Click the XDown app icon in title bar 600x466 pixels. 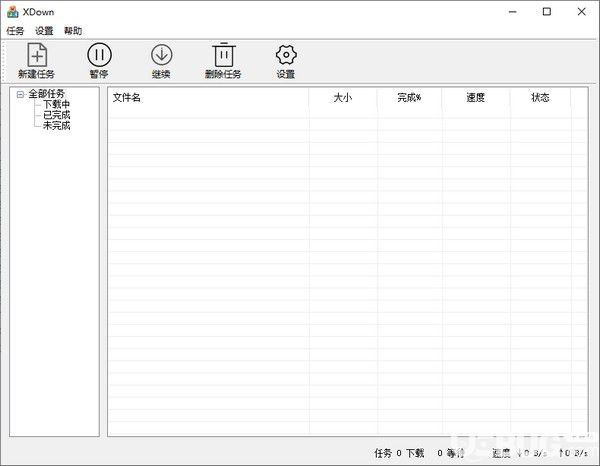(x=13, y=12)
